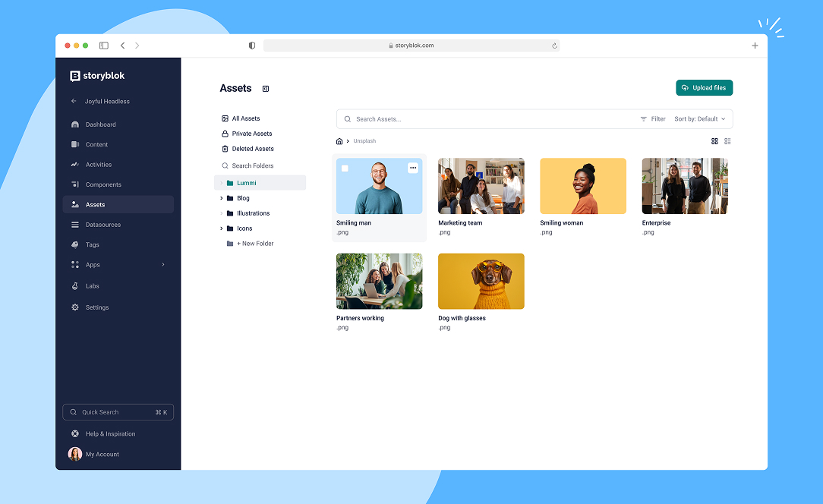Click the browser privacy shield icon
Image resolution: width=823 pixels, height=504 pixels.
pos(252,46)
